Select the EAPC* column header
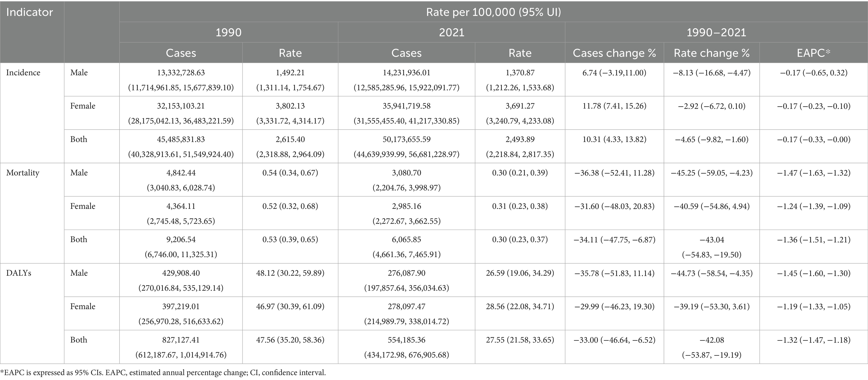 coord(813,53)
